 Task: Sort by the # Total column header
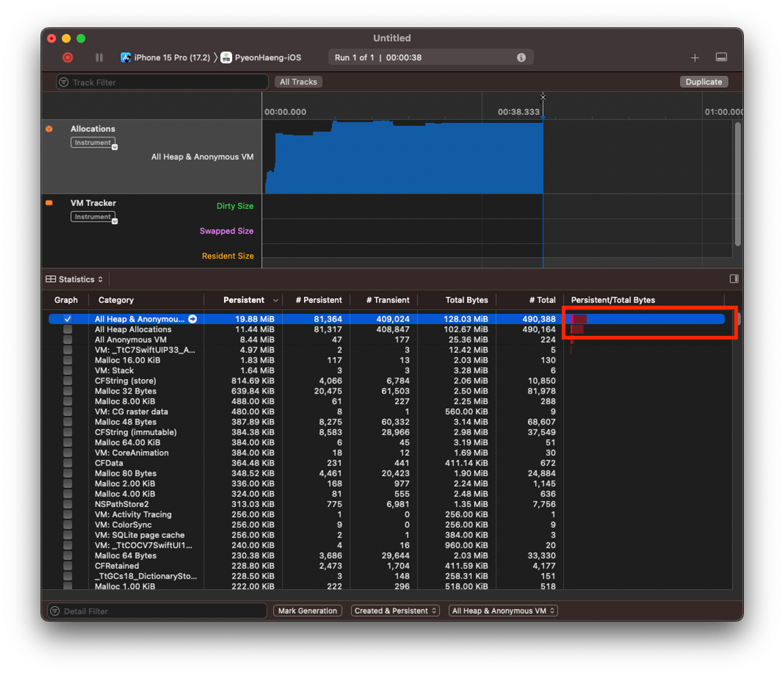542,300
